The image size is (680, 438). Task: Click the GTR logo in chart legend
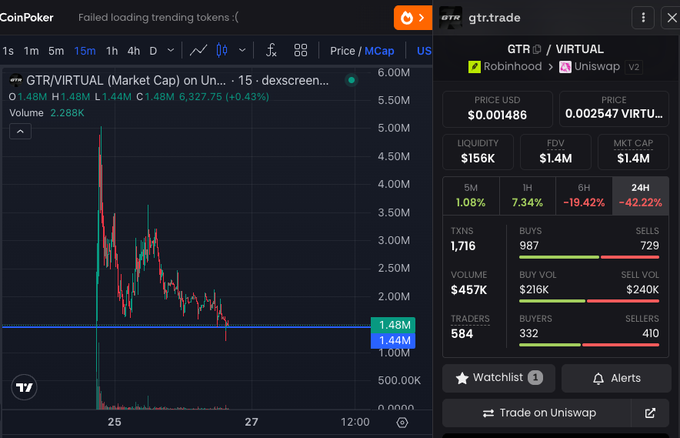click(x=16, y=80)
